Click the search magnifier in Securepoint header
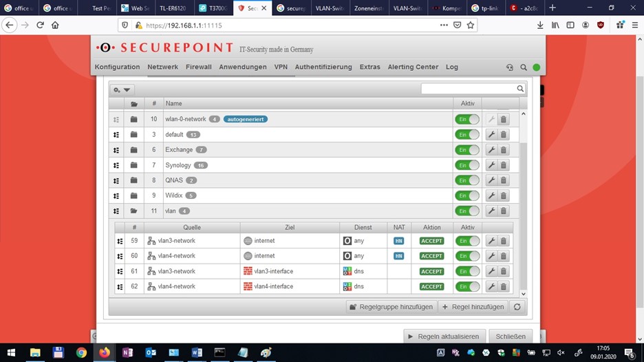Image resolution: width=644 pixels, height=362 pixels. [524, 67]
